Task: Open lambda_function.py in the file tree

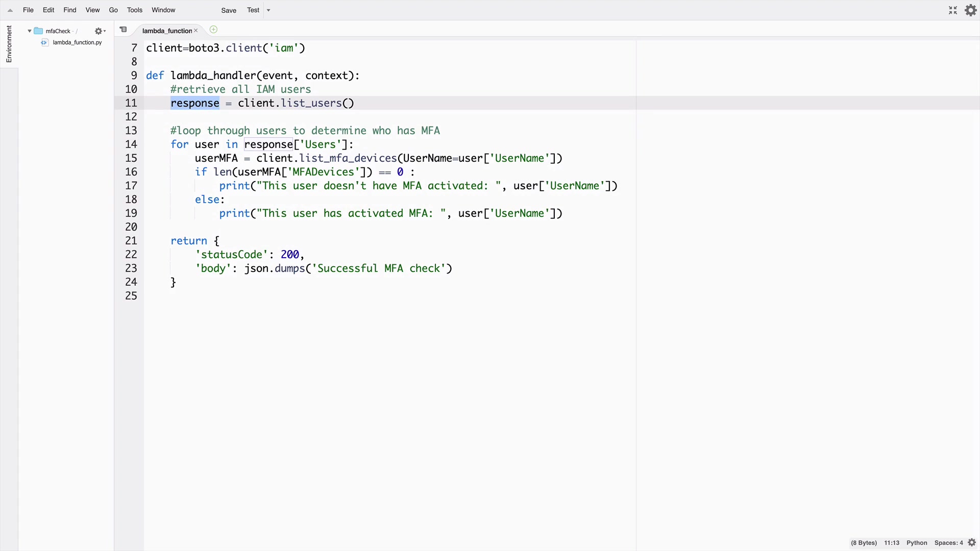Action: coord(77,42)
